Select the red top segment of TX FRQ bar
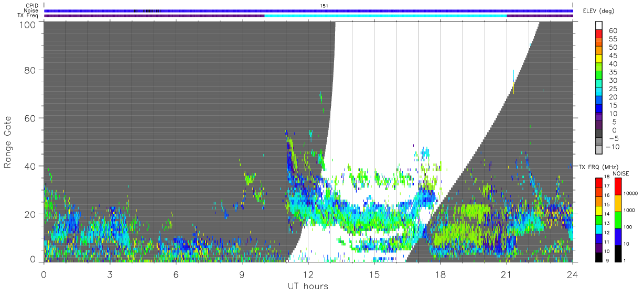Viewport: 644px width, 297px height. [x=599, y=182]
